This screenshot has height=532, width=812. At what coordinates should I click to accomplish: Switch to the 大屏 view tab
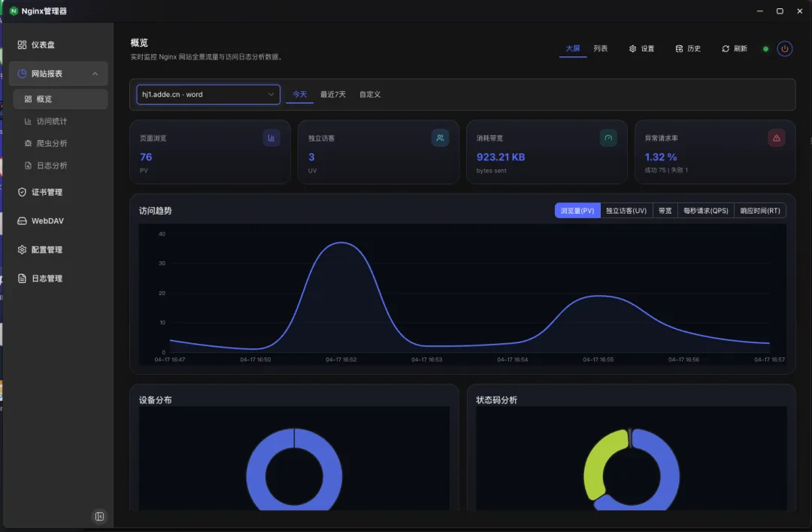point(573,49)
